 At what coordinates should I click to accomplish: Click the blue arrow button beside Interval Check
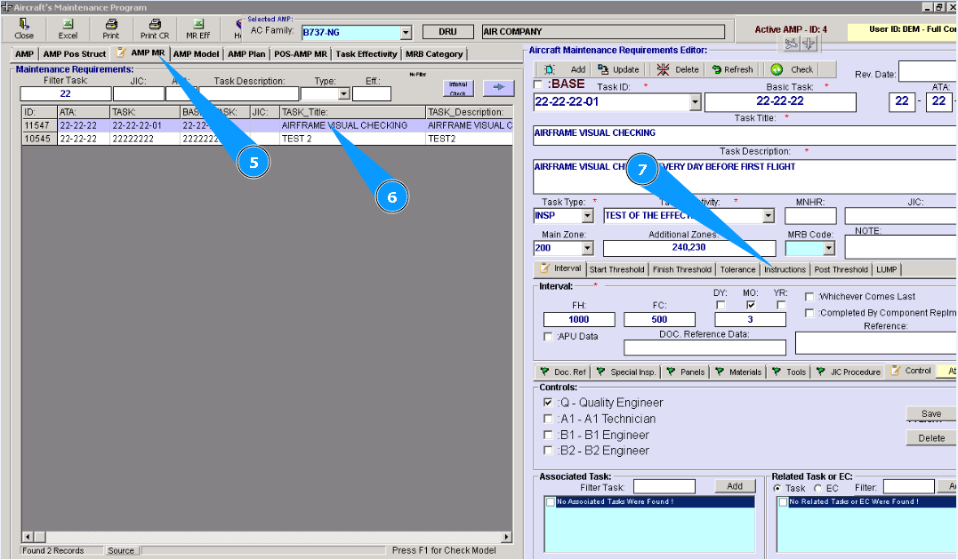[498, 87]
